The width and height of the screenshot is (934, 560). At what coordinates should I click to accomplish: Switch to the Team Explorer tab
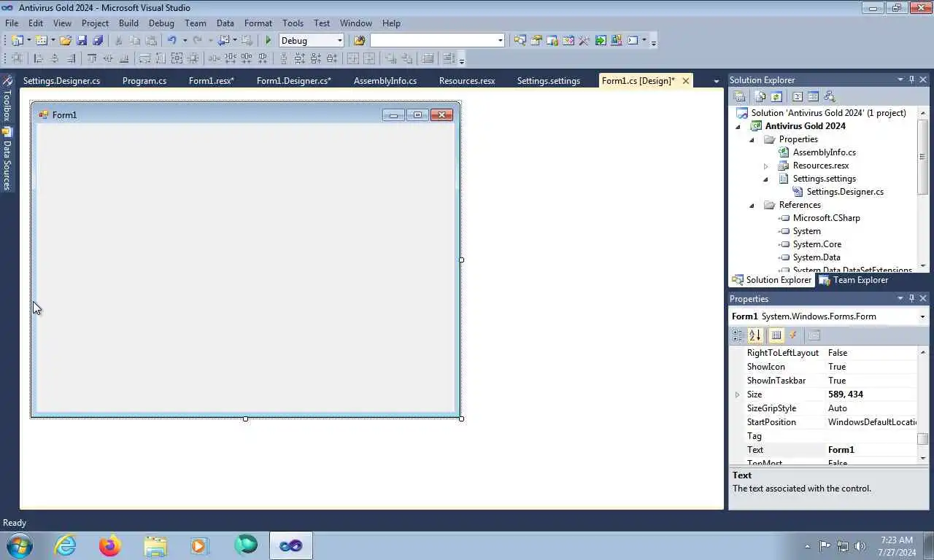tap(854, 280)
